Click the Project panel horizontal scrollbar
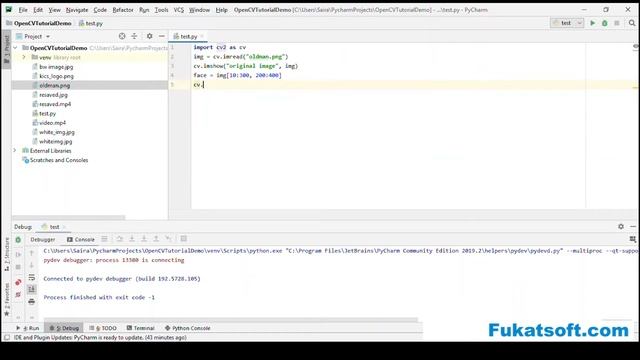 (x=69, y=218)
